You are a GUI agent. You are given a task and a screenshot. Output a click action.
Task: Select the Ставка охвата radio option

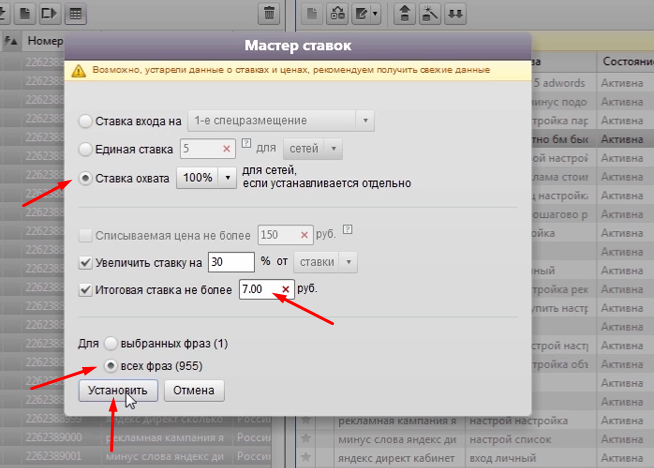(86, 179)
